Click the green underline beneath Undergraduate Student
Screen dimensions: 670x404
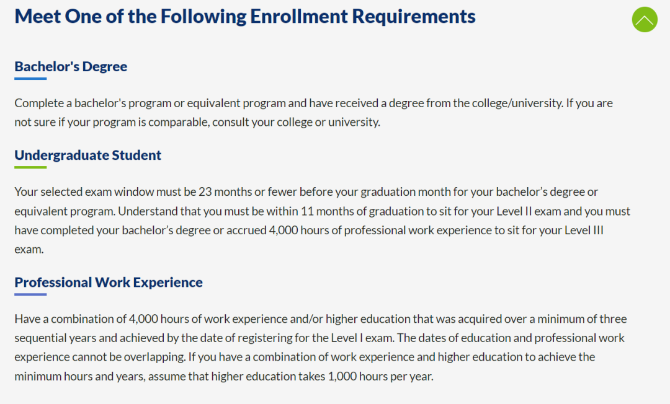pyautogui.click(x=30, y=167)
